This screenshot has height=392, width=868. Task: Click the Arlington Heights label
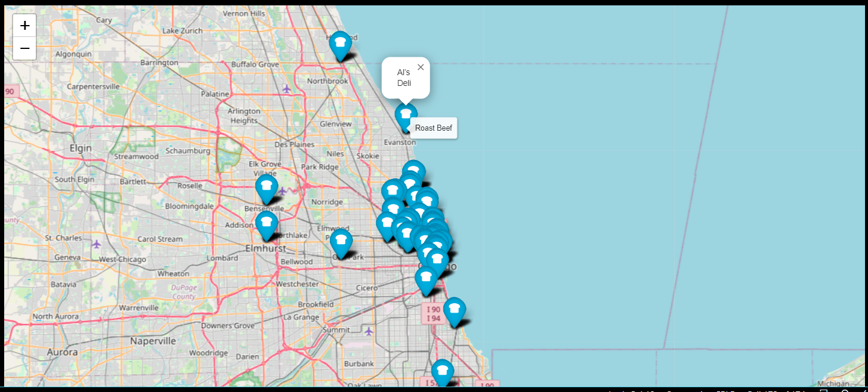tap(244, 116)
